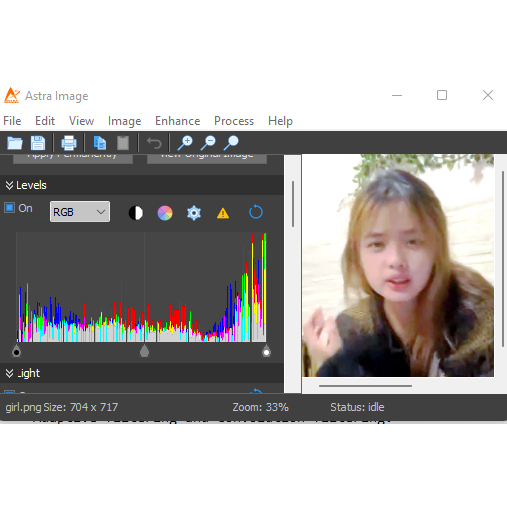Toggle the clipping warning triangle icon
This screenshot has width=507, height=507.
(223, 213)
